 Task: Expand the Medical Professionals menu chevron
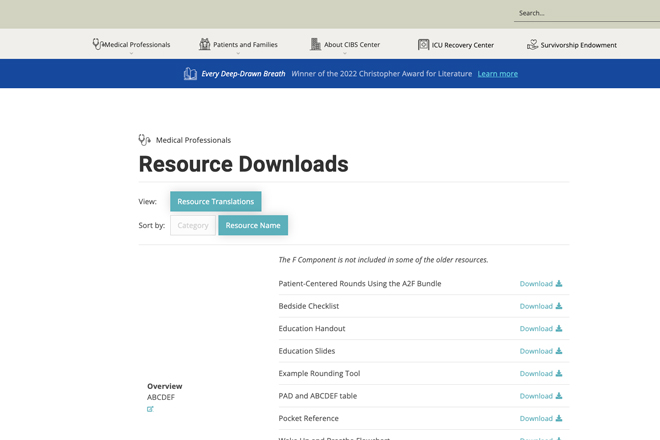point(131,53)
